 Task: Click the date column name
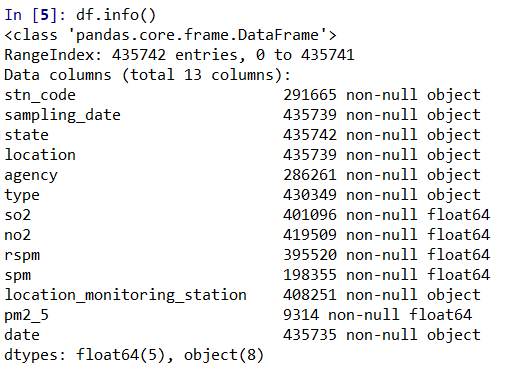22,335
